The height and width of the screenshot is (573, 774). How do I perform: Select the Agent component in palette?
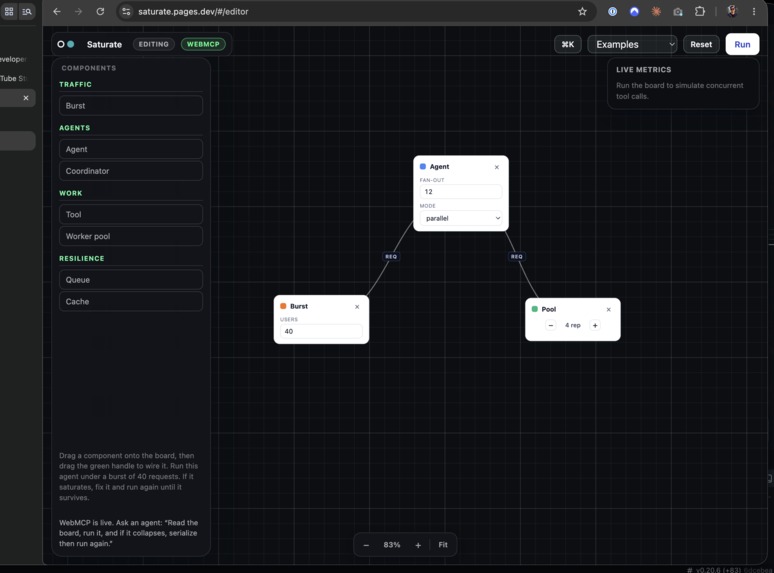point(131,149)
